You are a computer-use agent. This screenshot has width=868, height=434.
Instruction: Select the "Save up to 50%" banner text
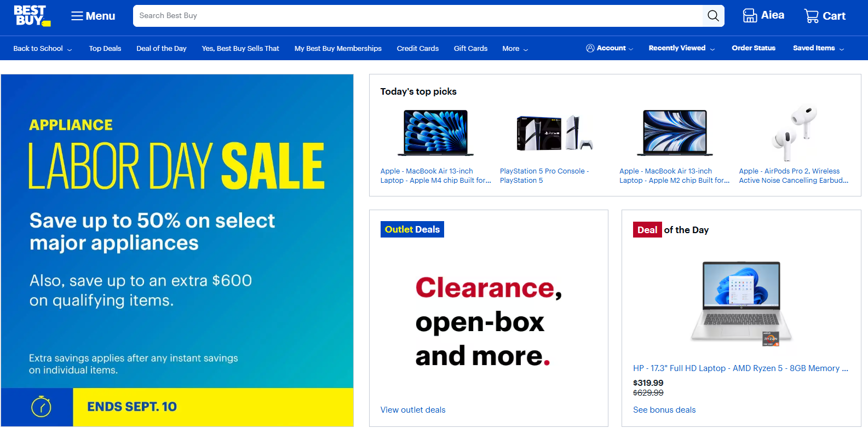click(x=152, y=232)
